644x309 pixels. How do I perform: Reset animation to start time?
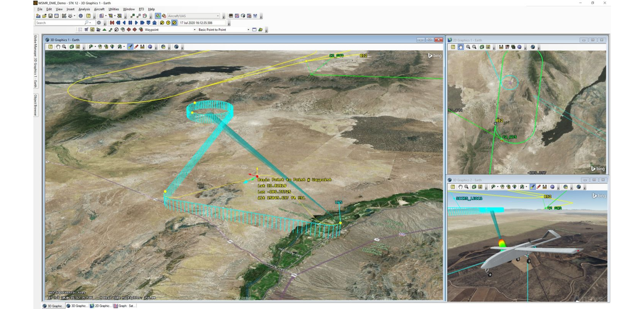[x=112, y=23]
